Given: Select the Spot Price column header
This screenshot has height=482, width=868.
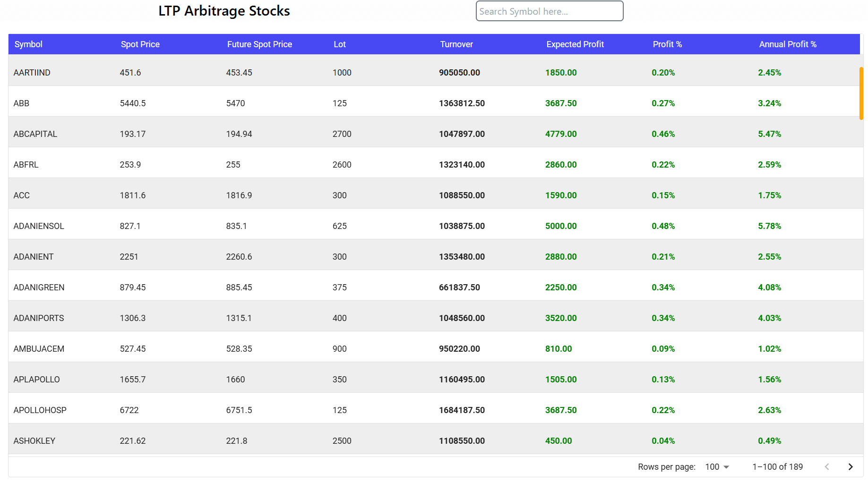Looking at the screenshot, I should tap(140, 44).
